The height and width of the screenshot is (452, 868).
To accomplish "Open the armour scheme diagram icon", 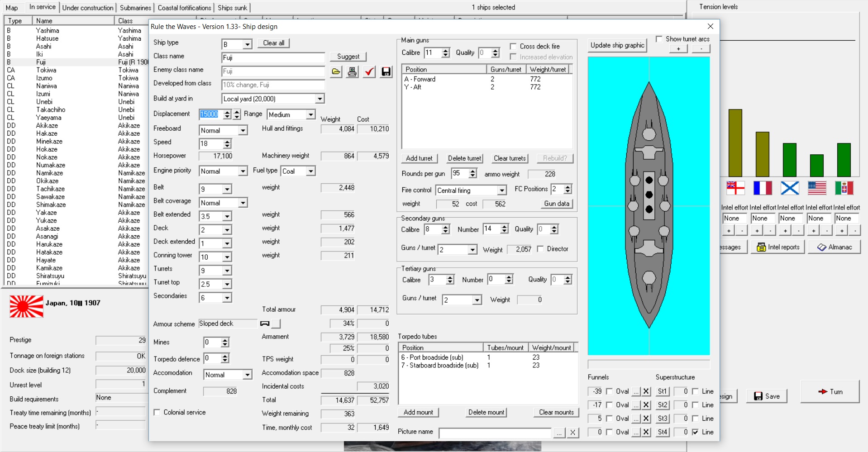I will 265,324.
